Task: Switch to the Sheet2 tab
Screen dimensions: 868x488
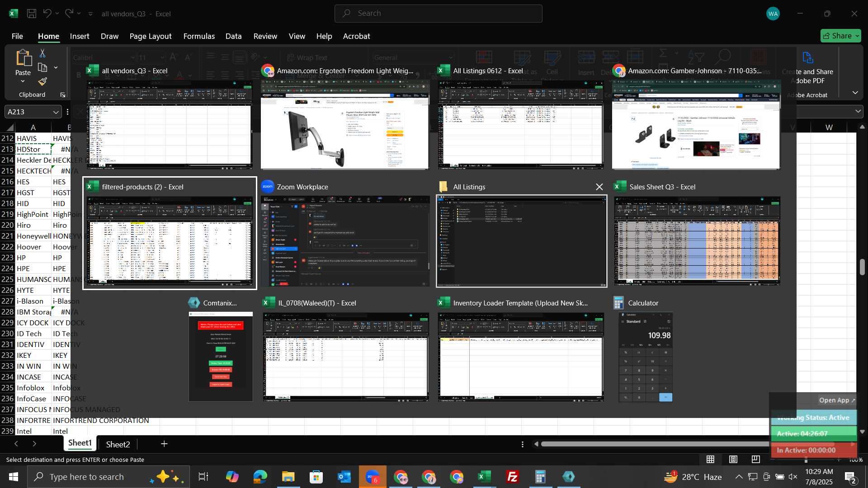Action: (x=118, y=444)
